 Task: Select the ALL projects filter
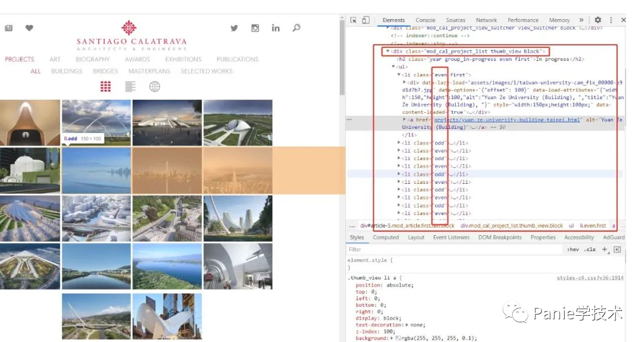[36, 71]
